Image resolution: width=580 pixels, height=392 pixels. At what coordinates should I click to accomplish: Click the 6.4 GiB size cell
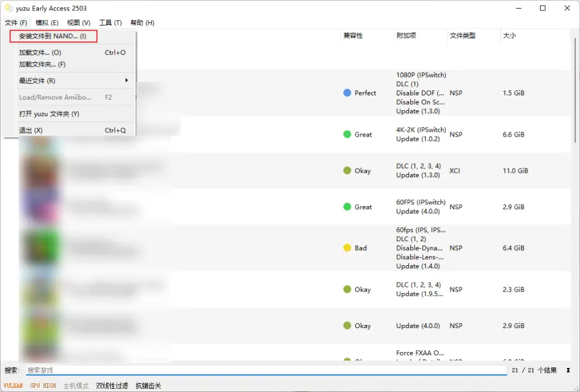coord(514,248)
